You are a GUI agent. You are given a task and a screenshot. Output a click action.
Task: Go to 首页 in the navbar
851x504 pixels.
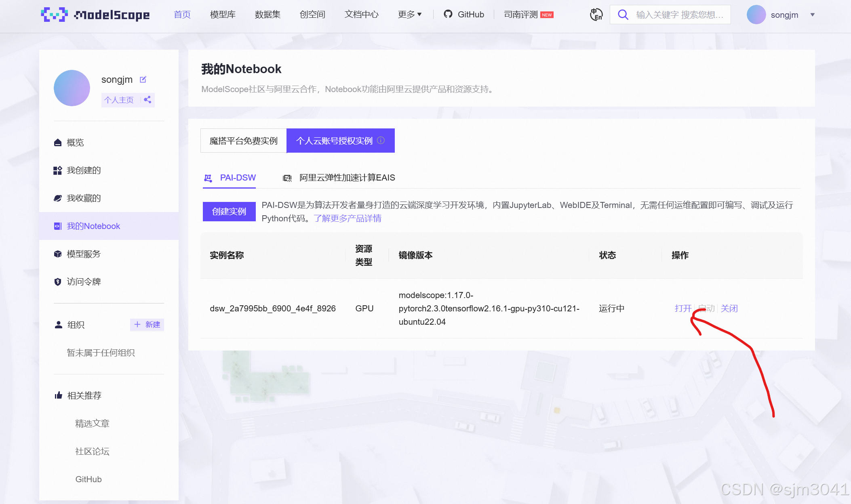point(182,15)
